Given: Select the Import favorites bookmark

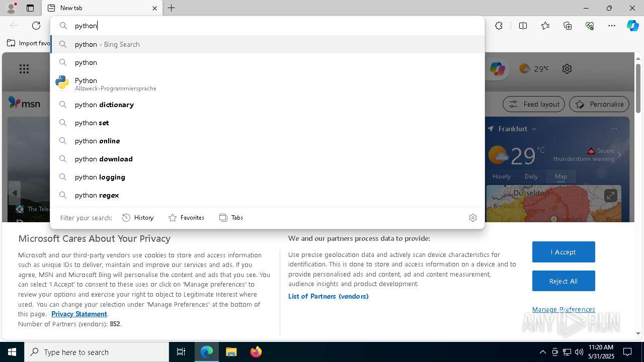Looking at the screenshot, I should tap(29, 43).
